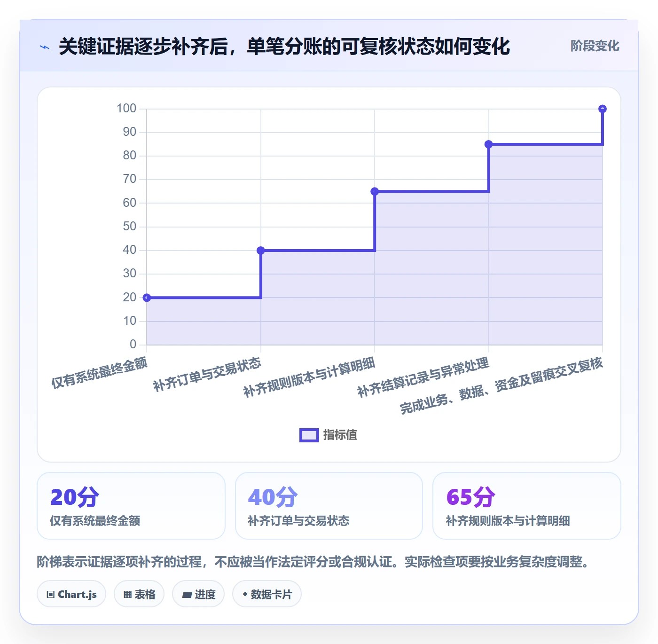
Task: Click the y-axis tick label 100
Action: coord(126,109)
